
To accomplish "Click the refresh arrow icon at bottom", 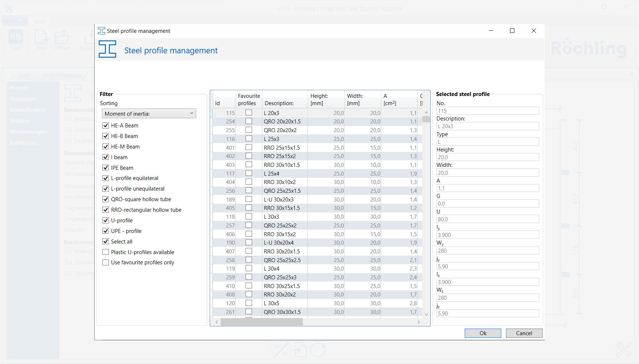I will pos(317,350).
